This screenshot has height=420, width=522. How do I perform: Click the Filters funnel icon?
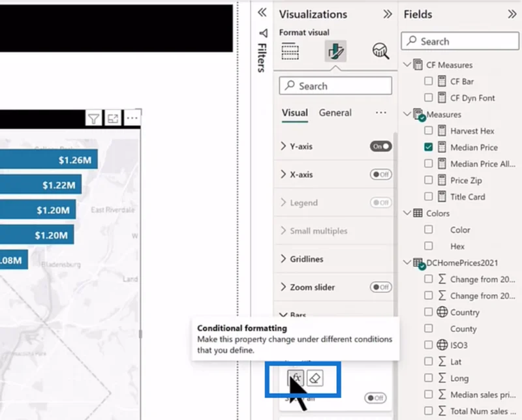(263, 33)
